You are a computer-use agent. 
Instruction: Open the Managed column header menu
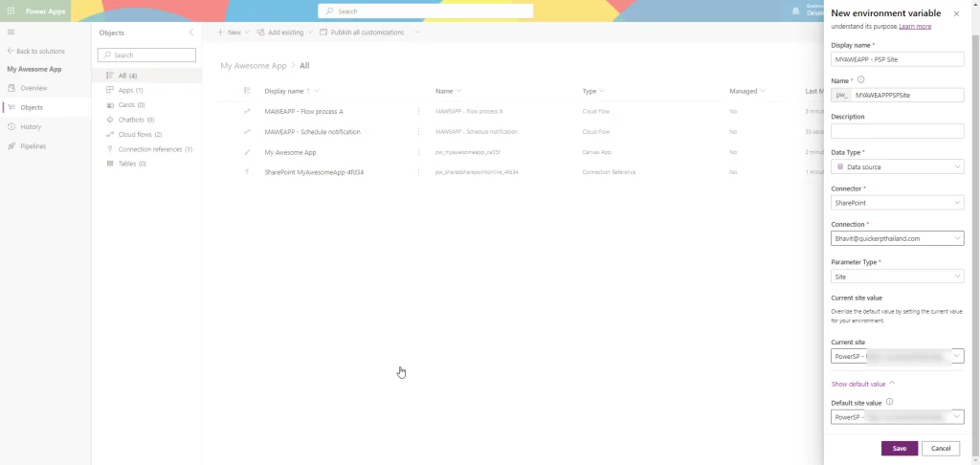coord(747,91)
